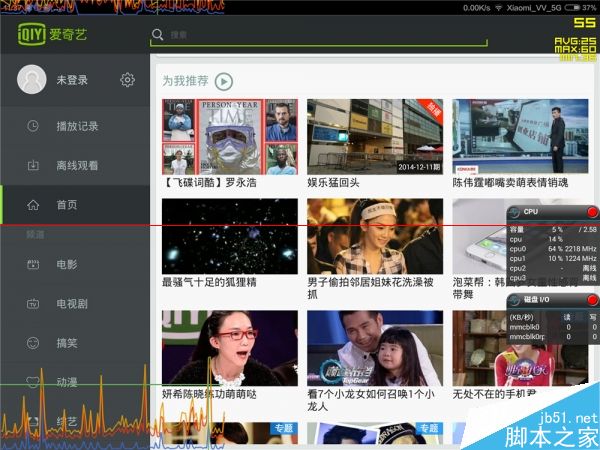Viewport: 600px width, 450px height.
Task: Open the 电影 channel
Action: tap(75, 264)
